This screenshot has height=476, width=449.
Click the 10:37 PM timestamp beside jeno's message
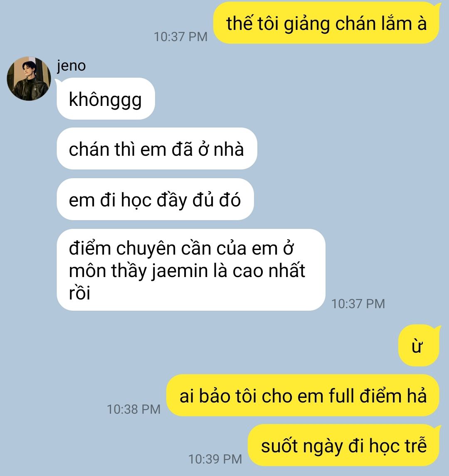tap(358, 304)
